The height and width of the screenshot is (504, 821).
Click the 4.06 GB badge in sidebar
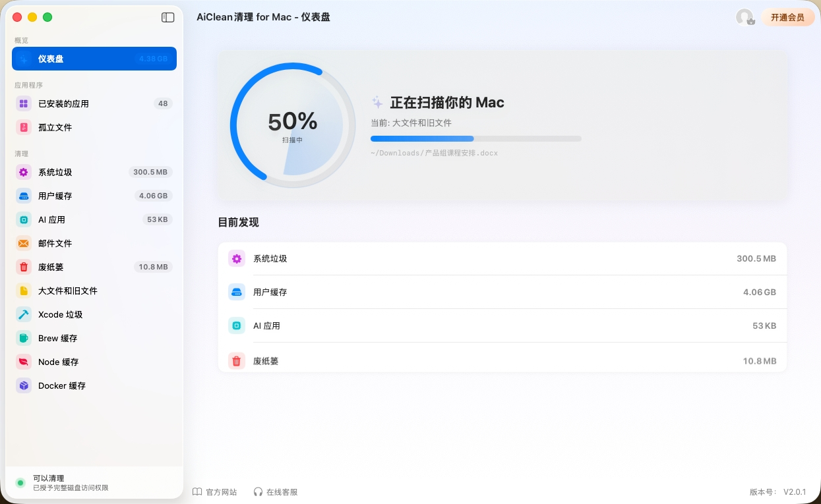click(153, 196)
